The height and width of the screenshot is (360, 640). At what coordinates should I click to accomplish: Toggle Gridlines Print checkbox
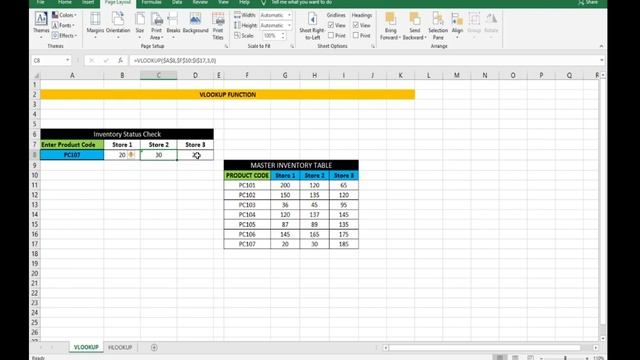[331, 36]
